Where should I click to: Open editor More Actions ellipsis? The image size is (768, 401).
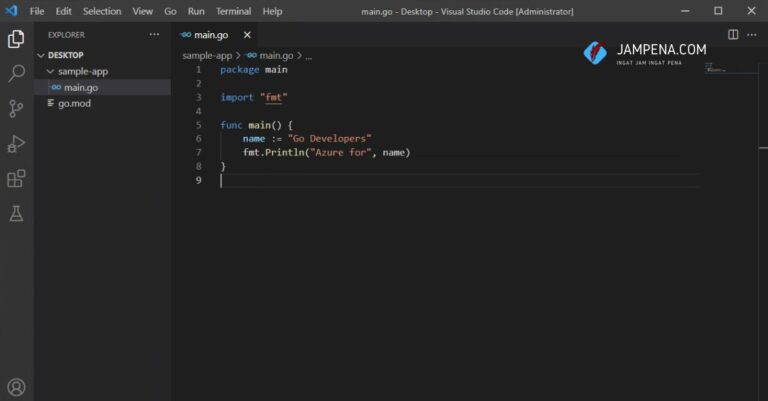click(751, 34)
